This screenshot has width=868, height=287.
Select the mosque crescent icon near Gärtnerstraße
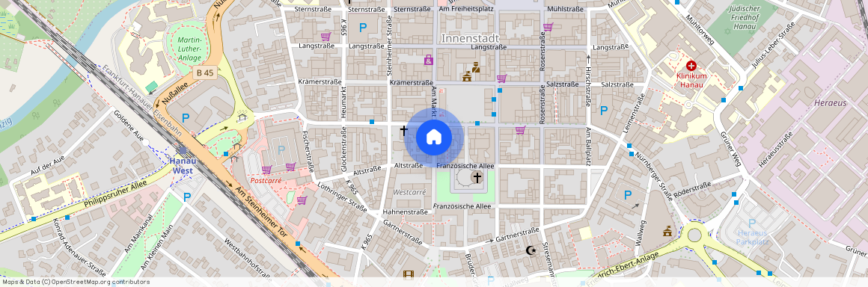tap(531, 250)
